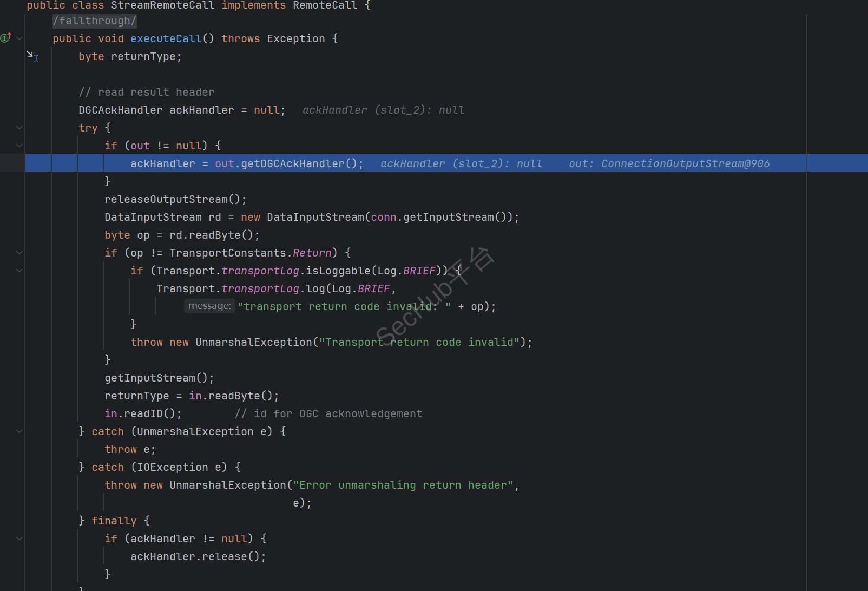Fold the 'if (out != null)' block
The height and width of the screenshot is (591, 868).
pyautogui.click(x=19, y=146)
